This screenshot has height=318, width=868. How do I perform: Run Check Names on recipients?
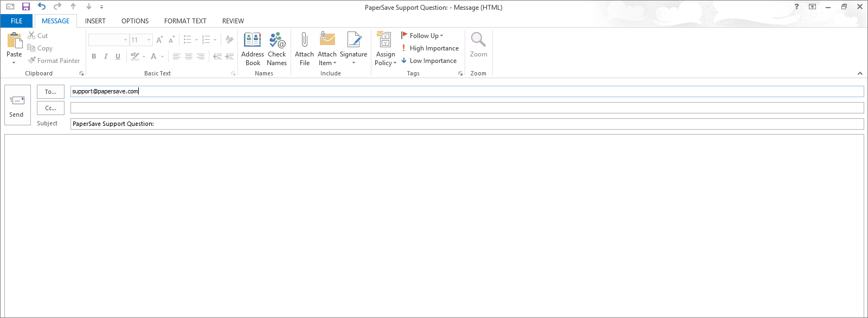(x=277, y=49)
